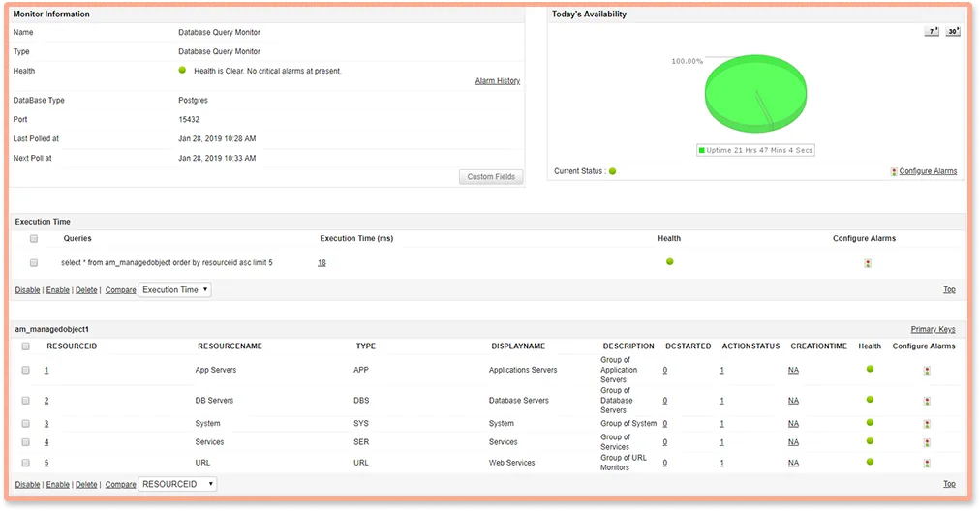
Task: Show 30-day availability report icon
Action: tap(953, 31)
